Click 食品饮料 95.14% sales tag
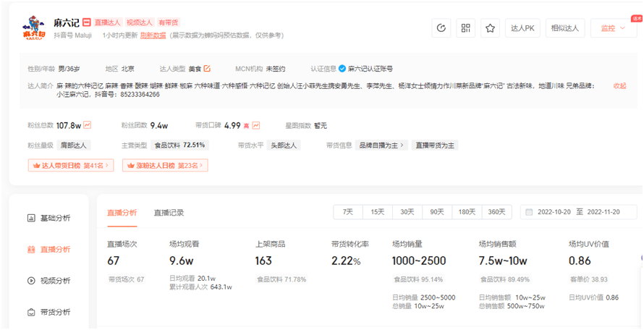This screenshot has height=330, width=644. point(418,279)
